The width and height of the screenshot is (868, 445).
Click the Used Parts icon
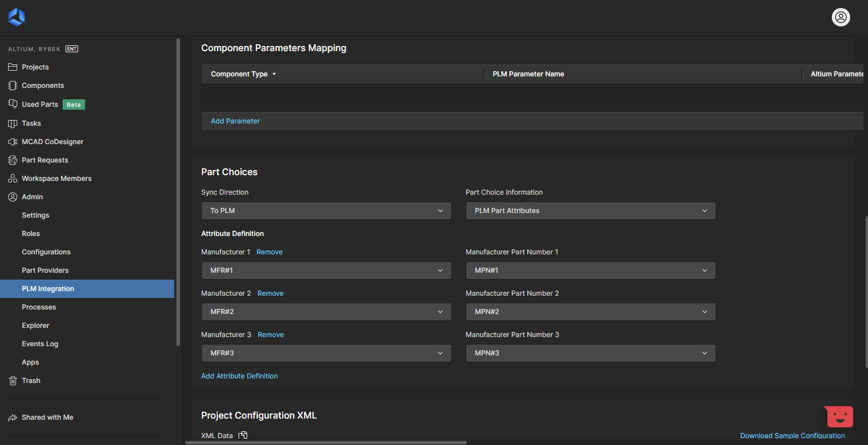click(13, 104)
